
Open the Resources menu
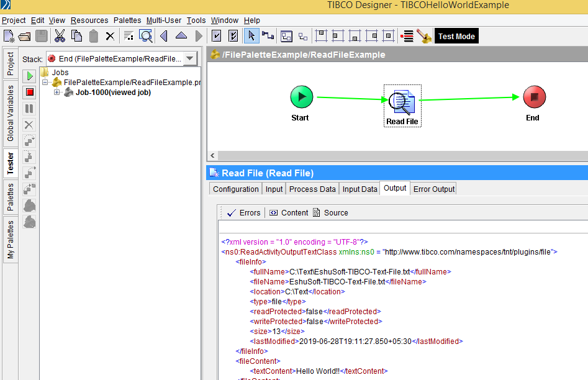pos(89,20)
